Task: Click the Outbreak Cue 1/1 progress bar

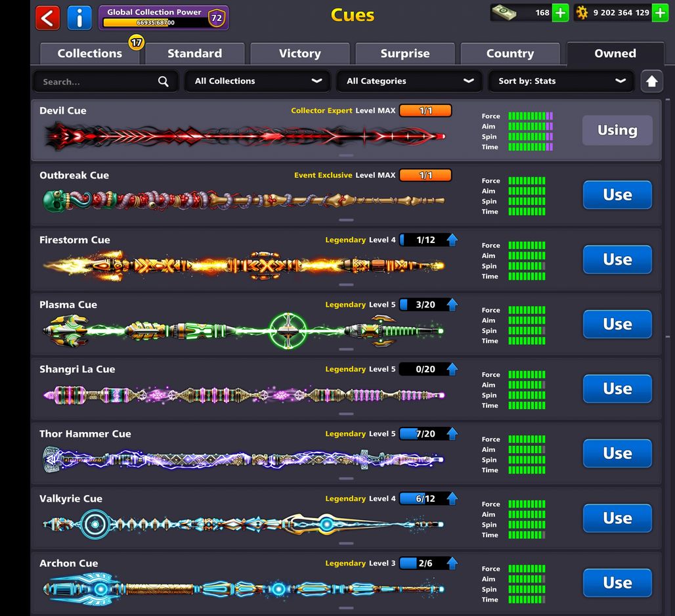Action: pyautogui.click(x=425, y=175)
